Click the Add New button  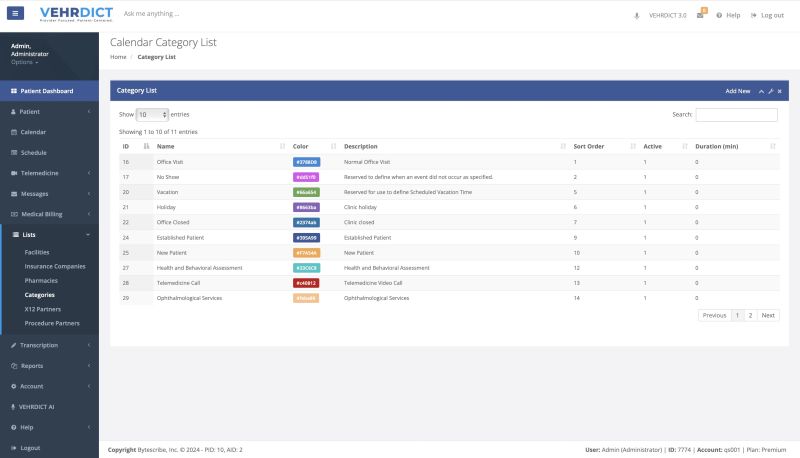(x=737, y=91)
